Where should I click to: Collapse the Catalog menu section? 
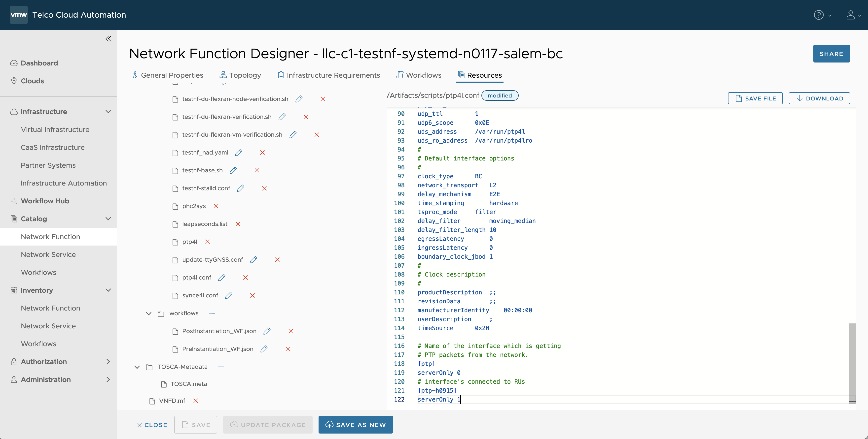point(108,219)
